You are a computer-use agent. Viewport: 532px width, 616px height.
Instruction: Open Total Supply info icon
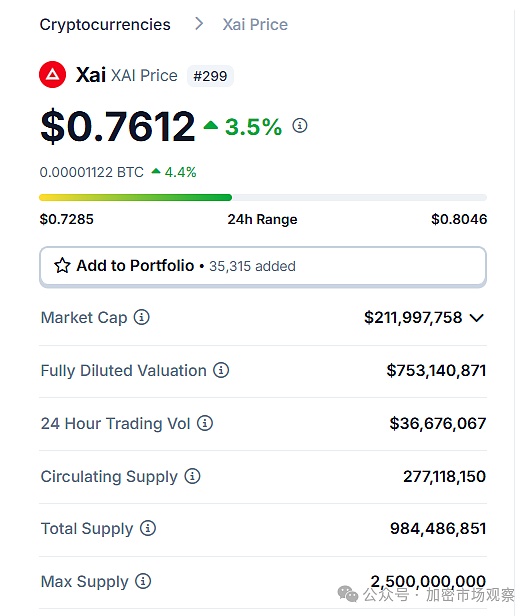[x=148, y=528]
